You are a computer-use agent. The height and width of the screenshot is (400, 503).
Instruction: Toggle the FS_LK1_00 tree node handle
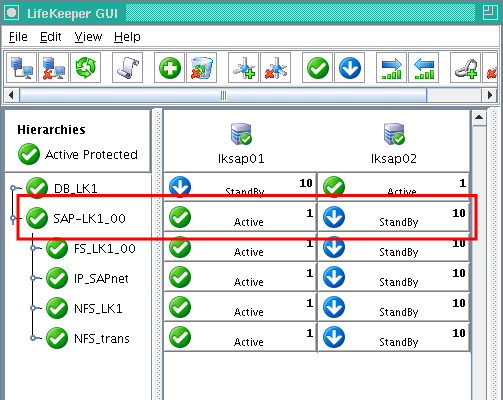[33, 248]
